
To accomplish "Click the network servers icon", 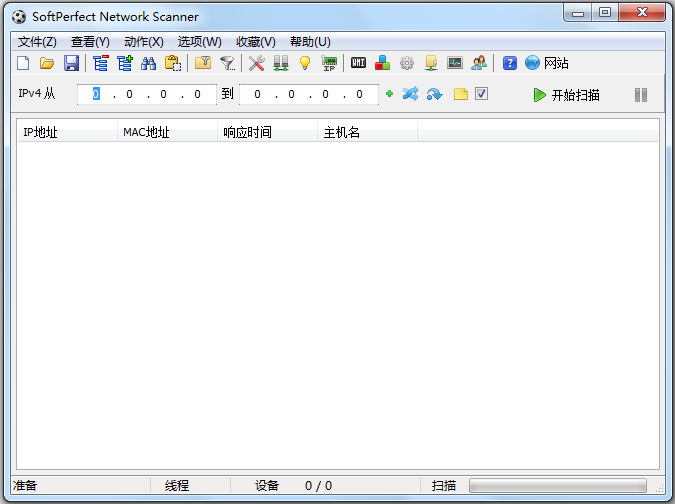I will pyautogui.click(x=281, y=63).
